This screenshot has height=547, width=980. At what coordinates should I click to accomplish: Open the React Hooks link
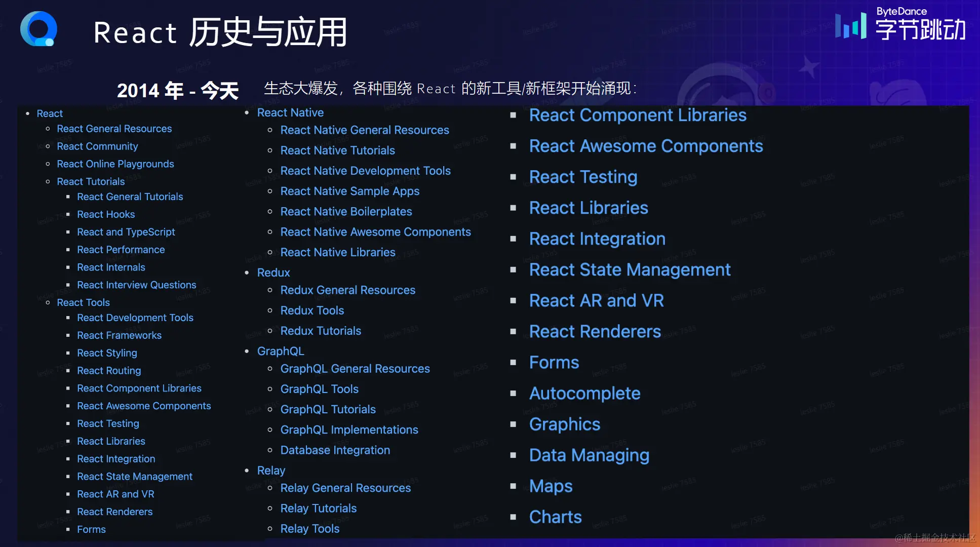coord(106,214)
